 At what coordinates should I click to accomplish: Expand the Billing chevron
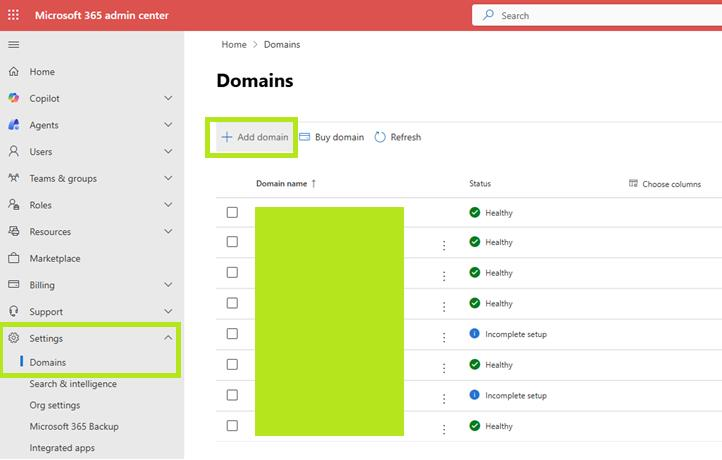tap(169, 285)
